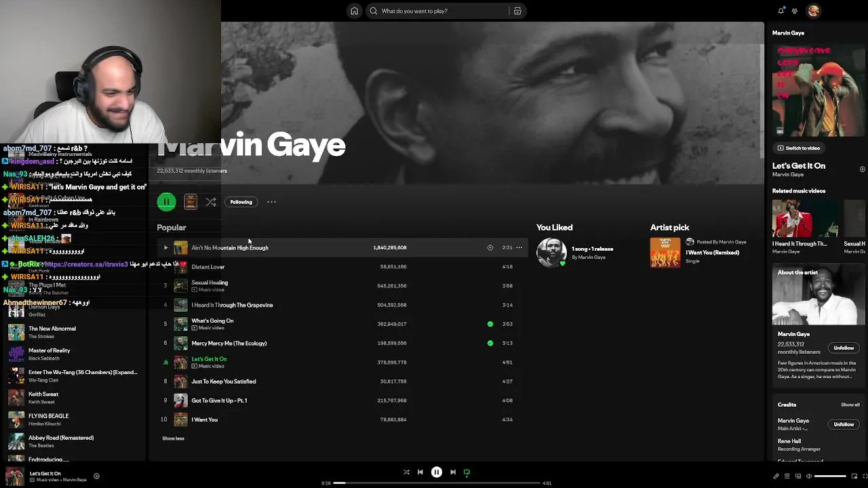Image resolution: width=868 pixels, height=488 pixels.
Task: Pause the artist using green button
Action: pyautogui.click(x=166, y=202)
